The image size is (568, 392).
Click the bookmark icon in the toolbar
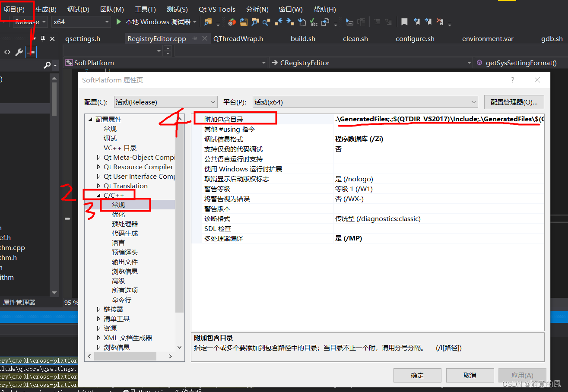[x=404, y=22]
